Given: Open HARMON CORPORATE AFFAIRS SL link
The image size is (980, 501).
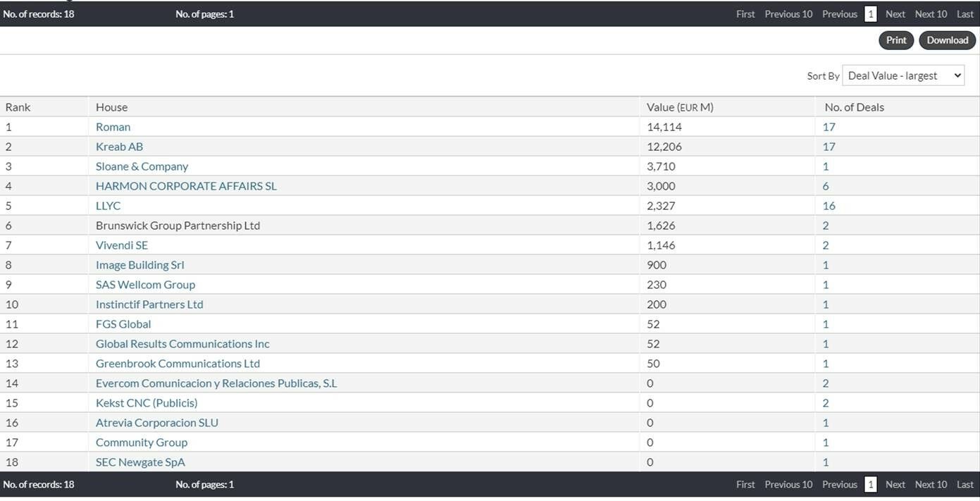Looking at the screenshot, I should [186, 186].
